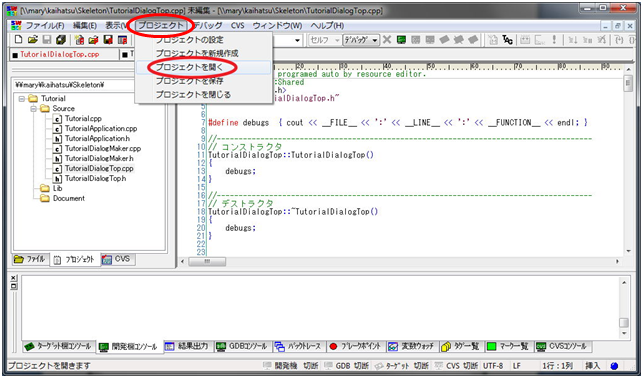Click the console panel vertical scrollbar thumb
This screenshot has height=378, width=643.
pos(624,322)
